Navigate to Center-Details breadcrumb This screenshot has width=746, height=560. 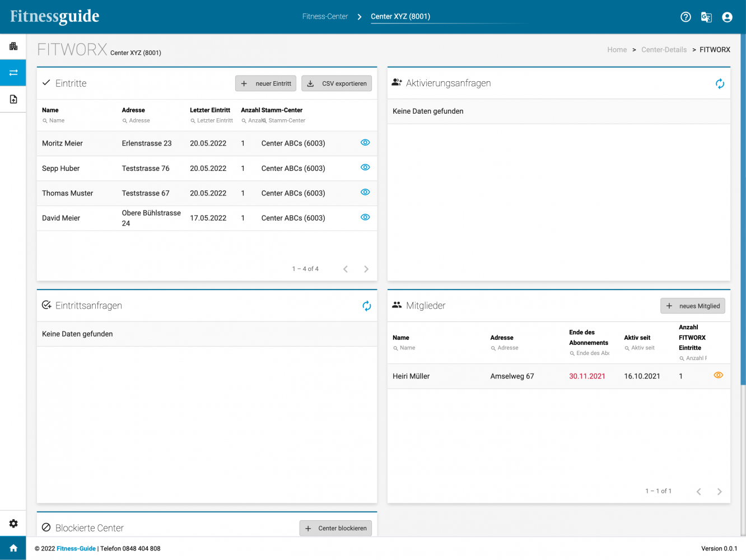[664, 50]
